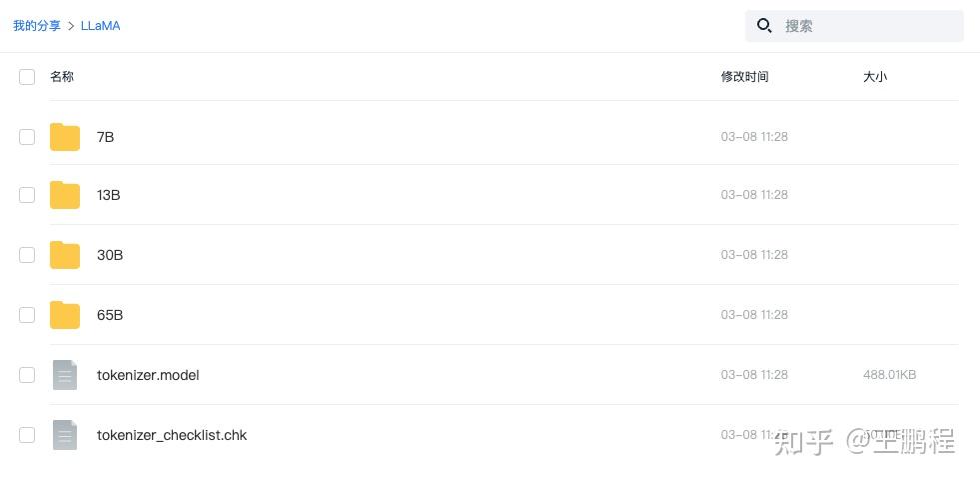Check the box for 7B folder
Image resolution: width=980 pixels, height=481 pixels.
pyautogui.click(x=27, y=137)
